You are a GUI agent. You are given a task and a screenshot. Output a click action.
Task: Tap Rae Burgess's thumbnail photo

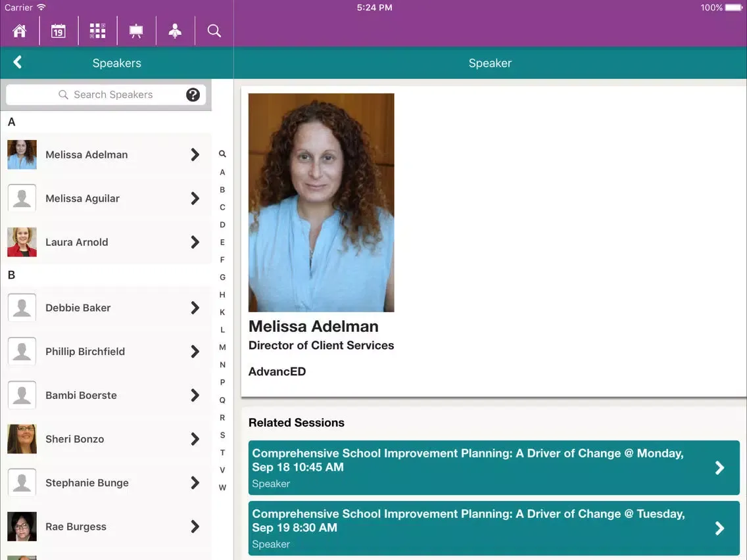point(22,526)
